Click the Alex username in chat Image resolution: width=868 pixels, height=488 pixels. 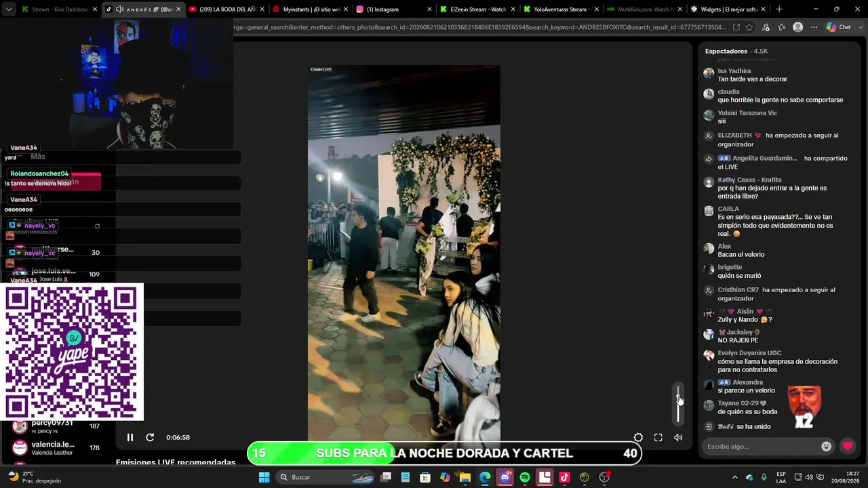[724, 247]
